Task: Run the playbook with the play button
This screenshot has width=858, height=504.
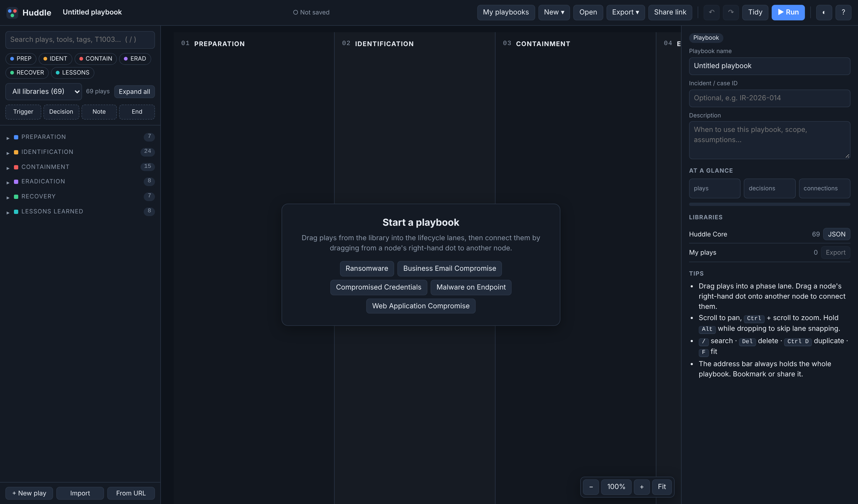Action: pos(788,12)
